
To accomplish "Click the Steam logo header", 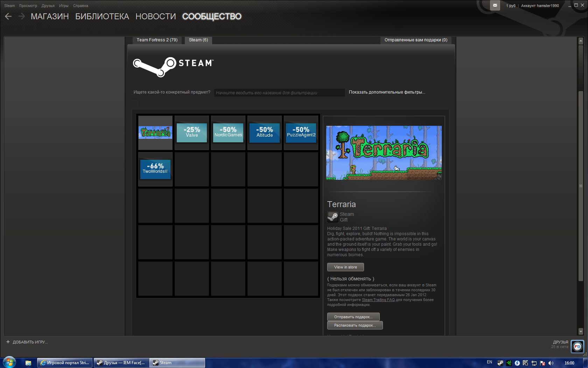I will (173, 67).
